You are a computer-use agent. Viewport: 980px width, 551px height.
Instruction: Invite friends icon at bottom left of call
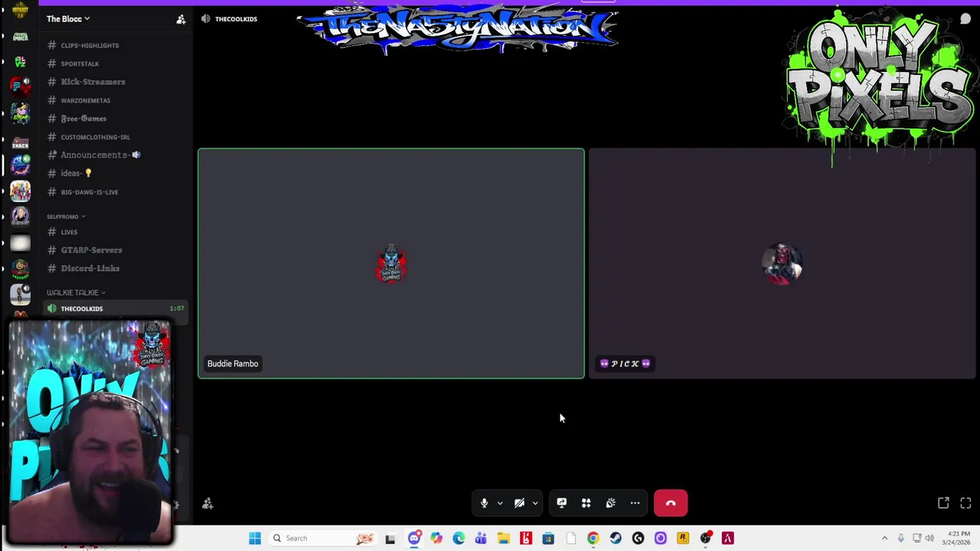(x=207, y=504)
